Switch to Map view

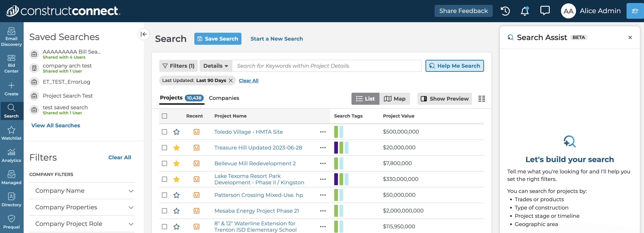394,99
